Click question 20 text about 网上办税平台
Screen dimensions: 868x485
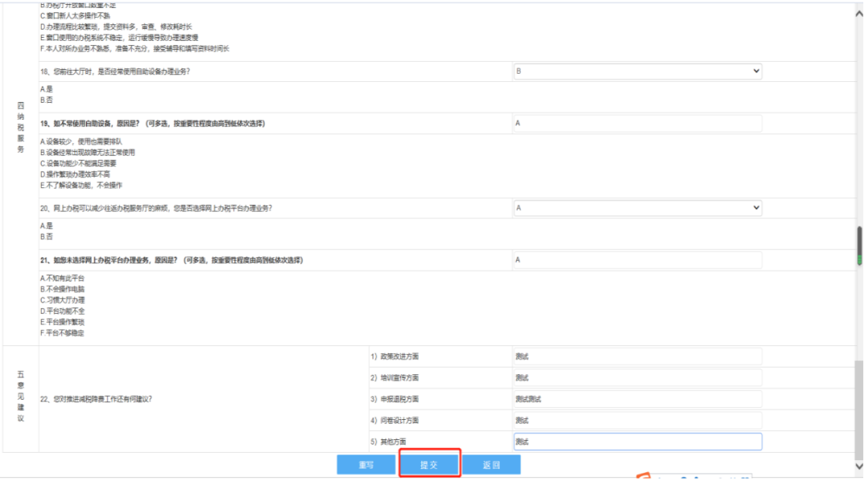156,209
